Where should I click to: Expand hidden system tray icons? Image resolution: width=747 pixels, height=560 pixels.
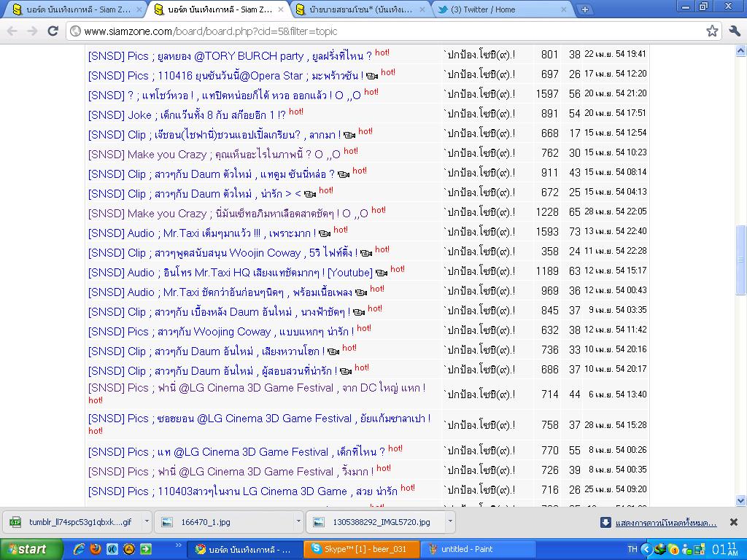click(x=646, y=549)
